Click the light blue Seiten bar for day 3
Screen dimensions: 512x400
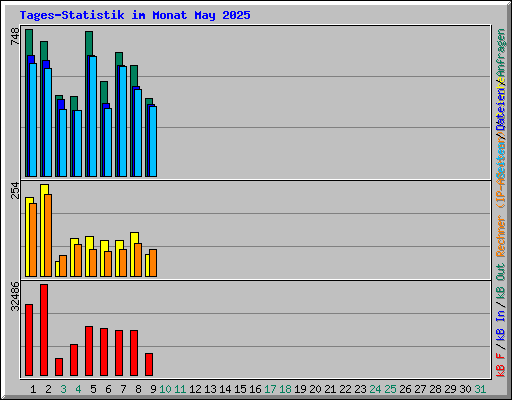pyautogui.click(x=63, y=143)
